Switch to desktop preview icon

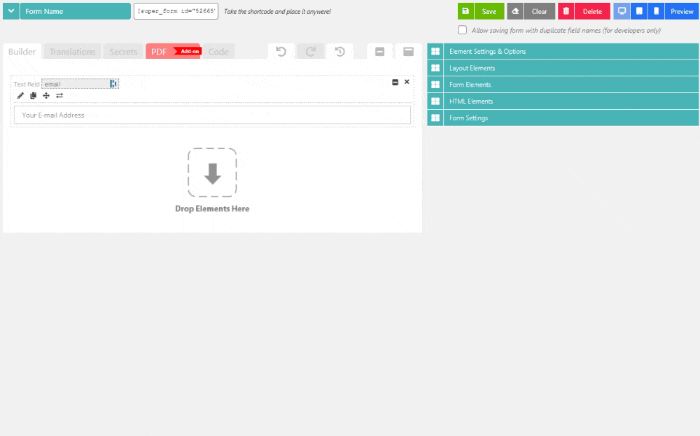[622, 11]
